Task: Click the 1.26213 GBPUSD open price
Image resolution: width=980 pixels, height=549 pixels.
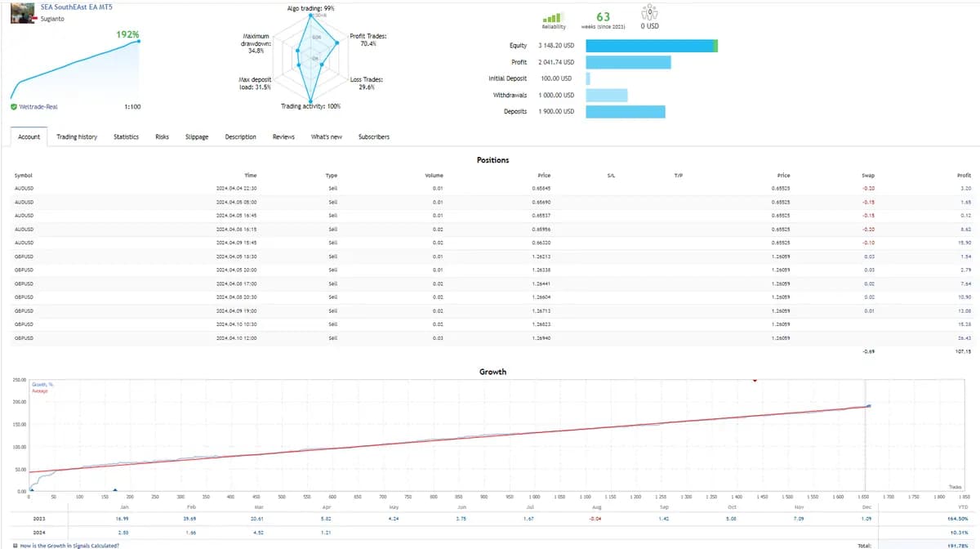Action: 541,257
